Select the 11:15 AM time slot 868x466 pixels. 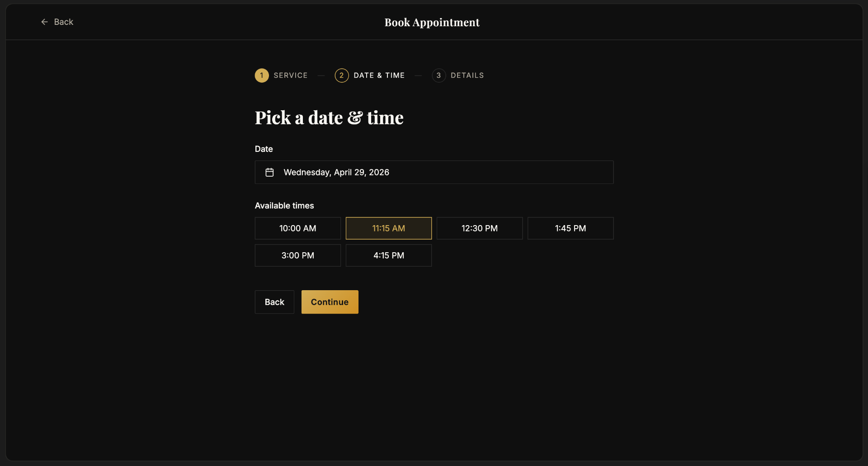coord(389,228)
